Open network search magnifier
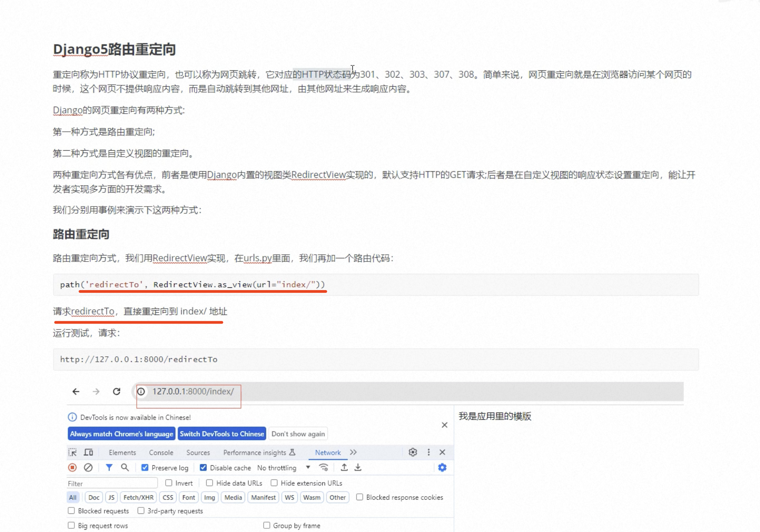760x532 pixels. (125, 468)
